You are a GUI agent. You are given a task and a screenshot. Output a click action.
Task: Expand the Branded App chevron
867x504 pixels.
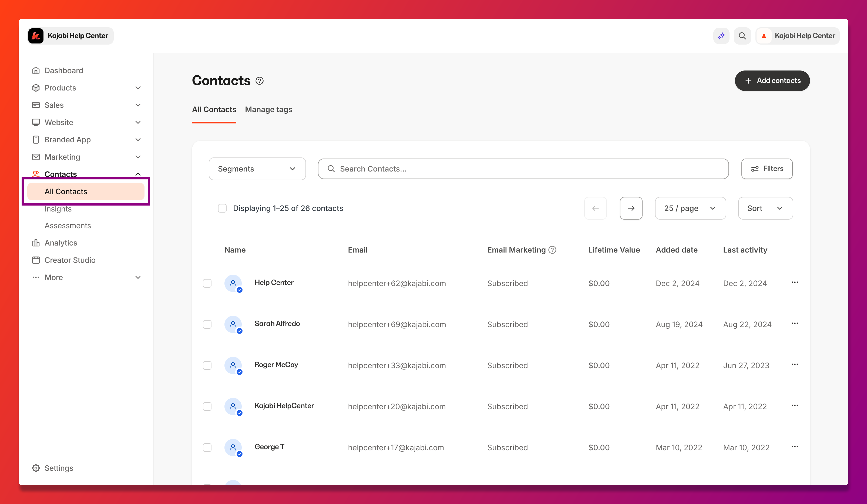click(x=138, y=140)
